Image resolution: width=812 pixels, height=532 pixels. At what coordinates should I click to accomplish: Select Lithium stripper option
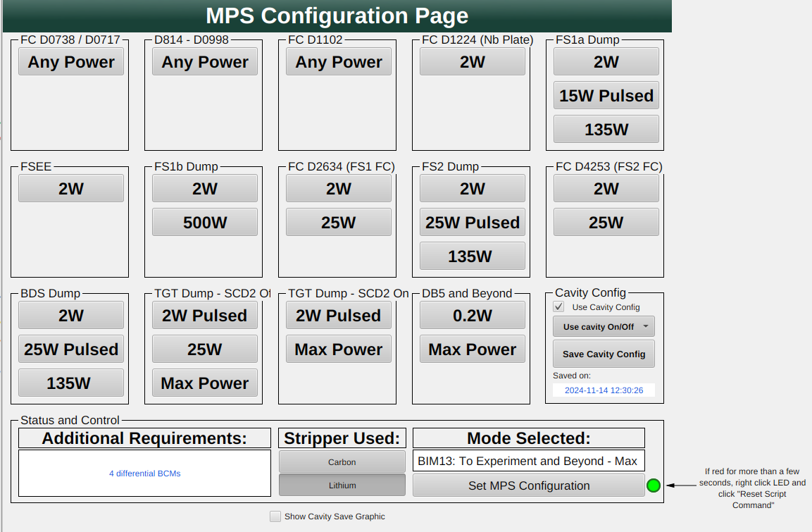342,485
